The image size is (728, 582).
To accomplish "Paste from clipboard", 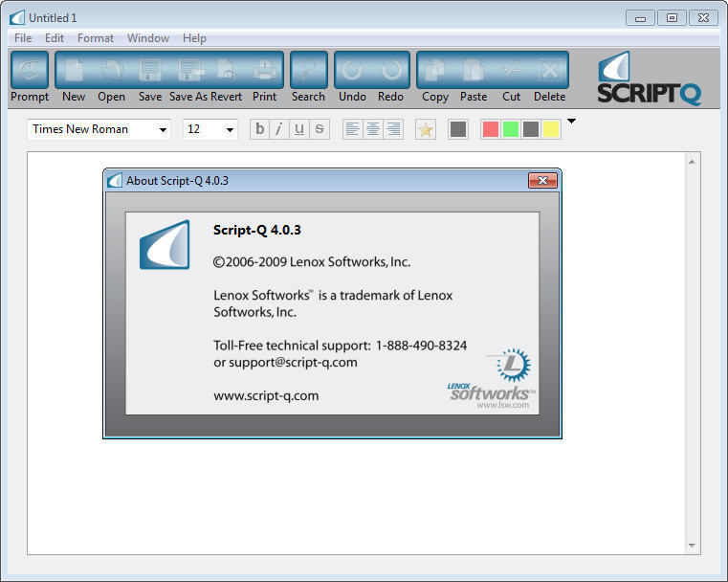I will pyautogui.click(x=474, y=70).
